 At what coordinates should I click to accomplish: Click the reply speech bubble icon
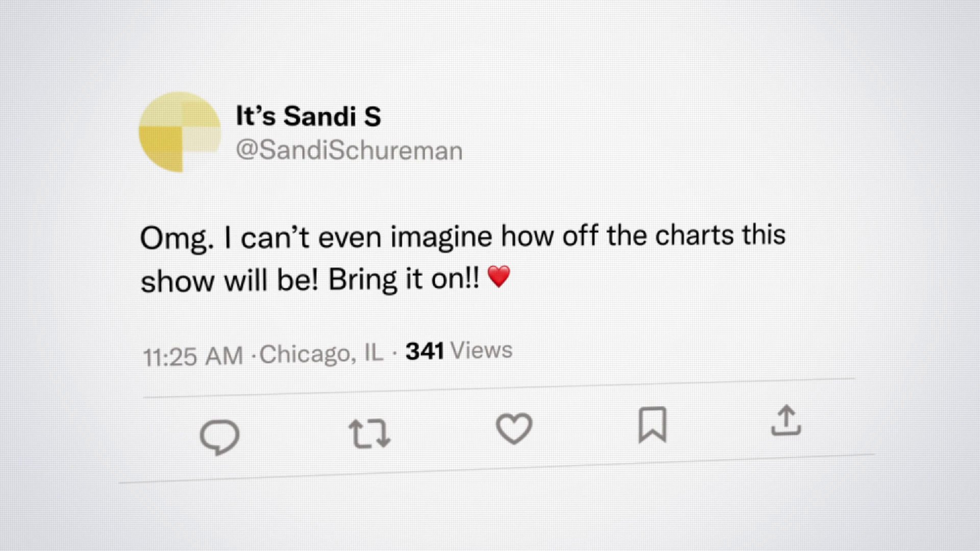(x=219, y=437)
